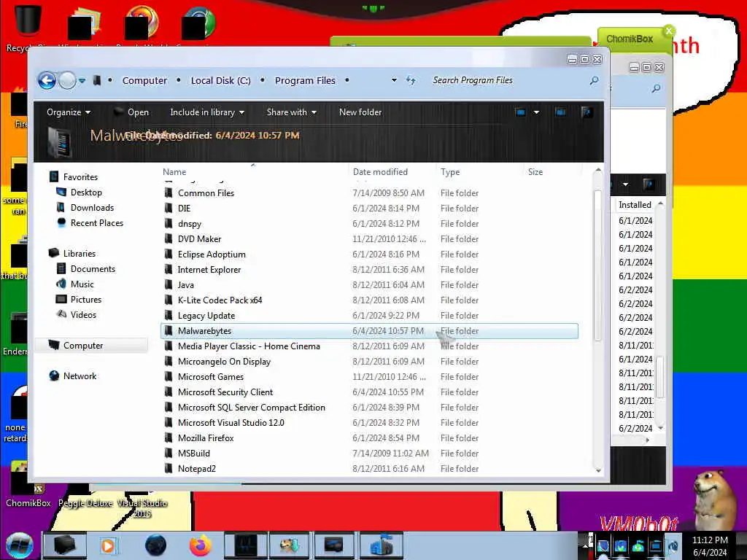
Task: Open Include in library dropdown
Action: (207, 112)
